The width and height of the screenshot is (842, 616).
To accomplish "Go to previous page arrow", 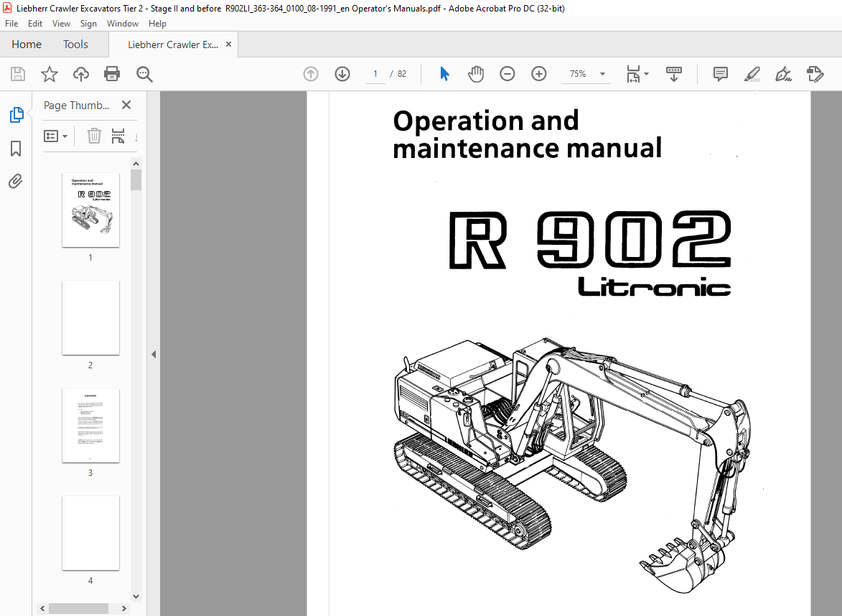I will [310, 73].
